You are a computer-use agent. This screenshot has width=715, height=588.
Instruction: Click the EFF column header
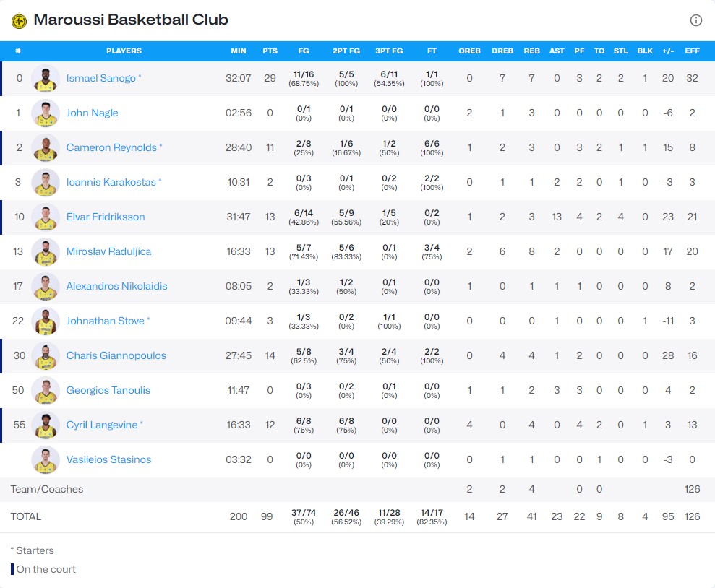pyautogui.click(x=692, y=51)
